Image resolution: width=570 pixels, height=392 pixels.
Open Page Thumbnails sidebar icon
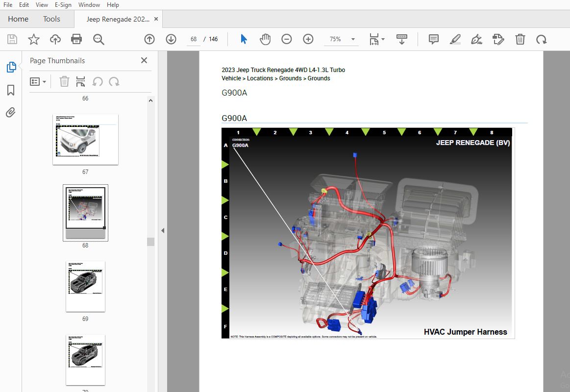point(11,67)
